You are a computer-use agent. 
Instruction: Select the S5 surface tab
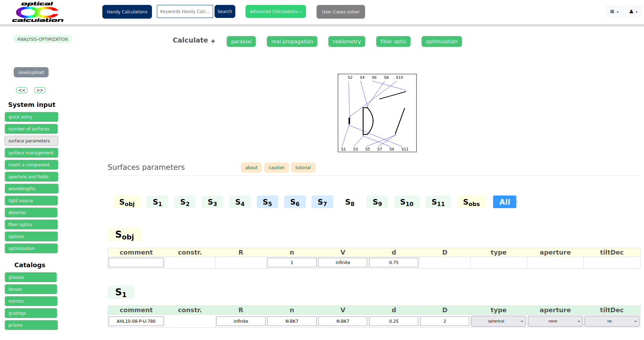click(267, 202)
